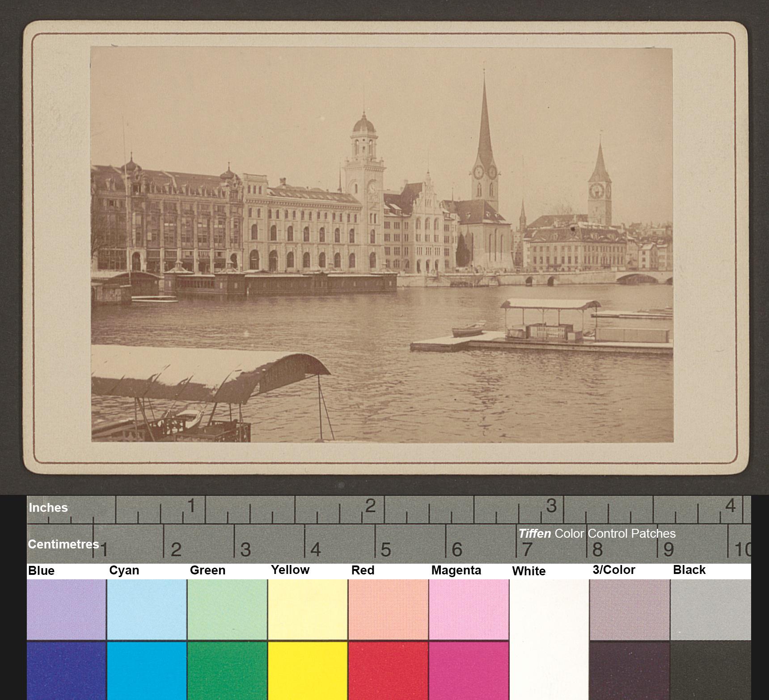Click the light Blue patch in upper row
769x700 pixels.
66,610
